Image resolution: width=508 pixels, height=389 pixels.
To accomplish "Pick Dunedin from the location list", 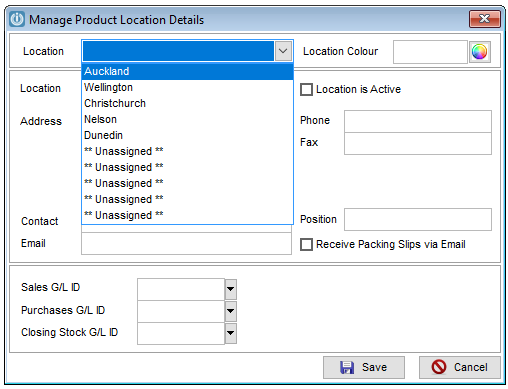I will pos(187,135).
